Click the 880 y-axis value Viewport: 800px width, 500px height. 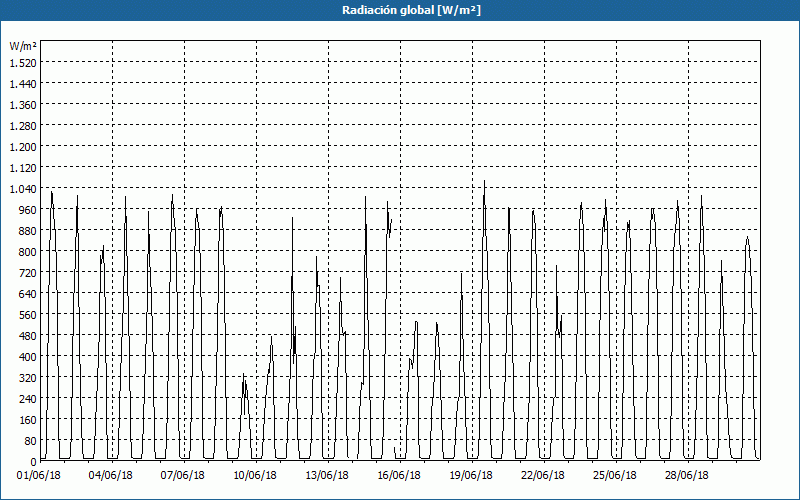point(28,231)
